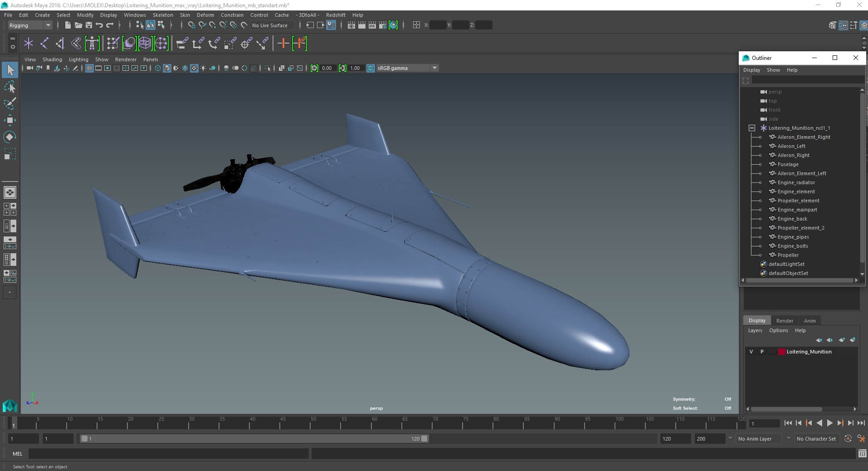Open the Skeleton menu
868x471 pixels.
point(163,15)
